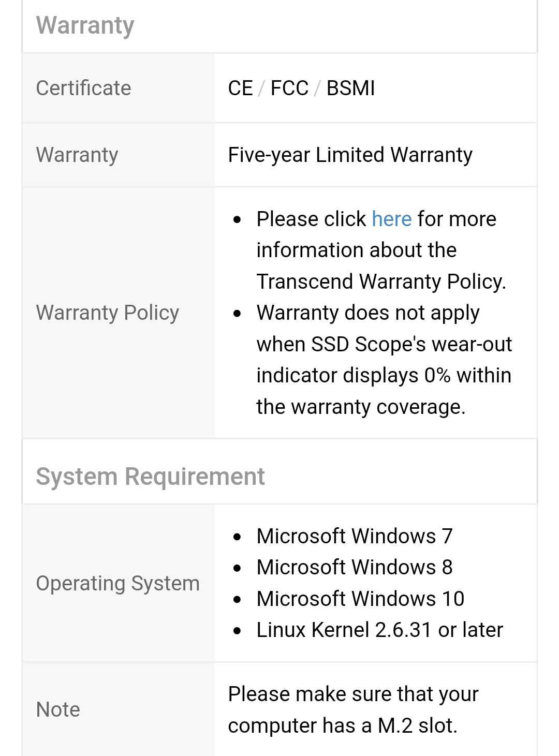Image resolution: width=559 pixels, height=756 pixels.
Task: Click the Operating System label cell
Action: click(x=119, y=583)
